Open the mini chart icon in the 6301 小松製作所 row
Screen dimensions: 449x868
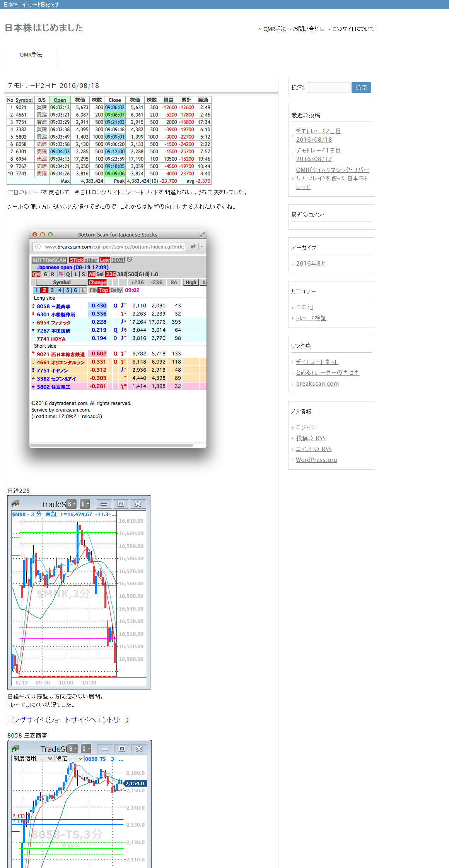124,314
